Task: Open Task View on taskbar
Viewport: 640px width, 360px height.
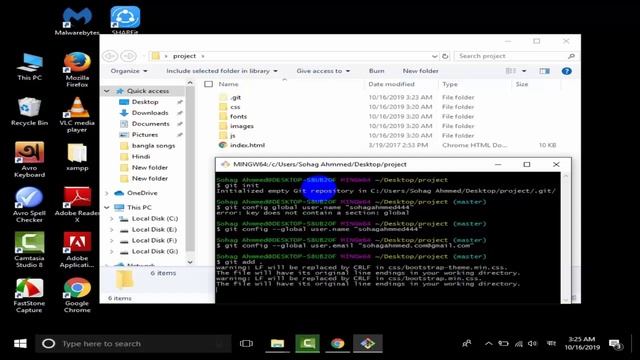Action: [246, 344]
